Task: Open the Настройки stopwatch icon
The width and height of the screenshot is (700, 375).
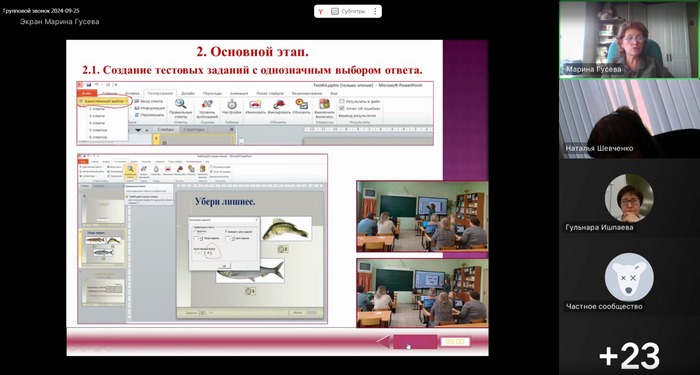Action: point(232,104)
